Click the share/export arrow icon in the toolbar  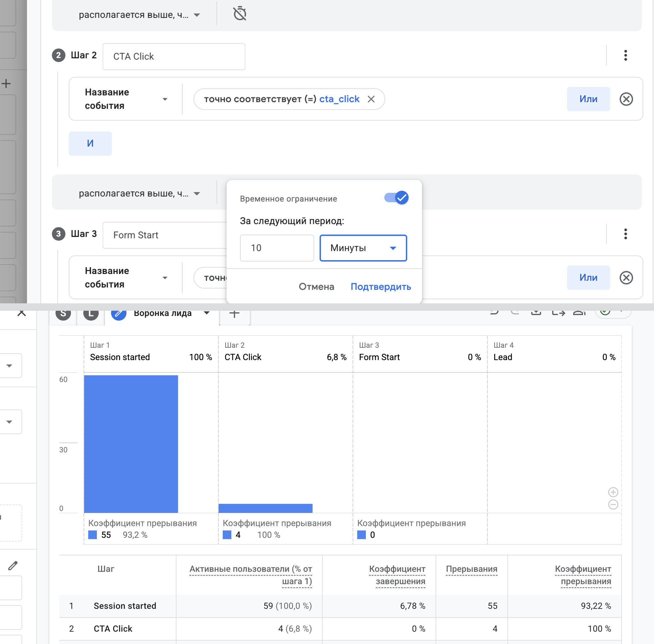click(x=558, y=313)
